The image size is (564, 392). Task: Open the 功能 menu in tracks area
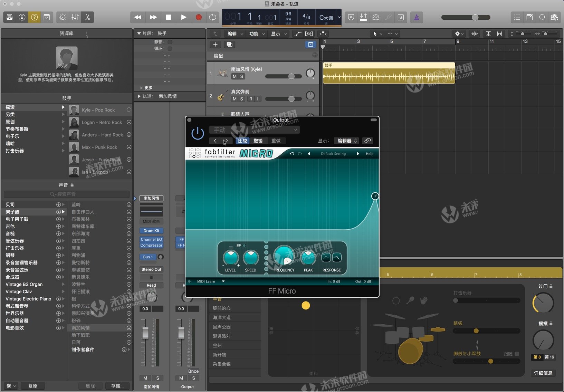coord(257,34)
